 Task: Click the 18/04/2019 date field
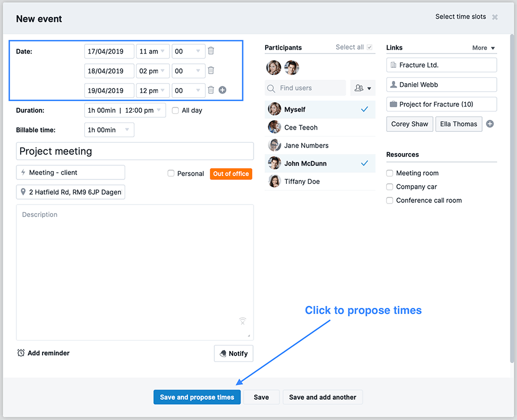tap(109, 71)
